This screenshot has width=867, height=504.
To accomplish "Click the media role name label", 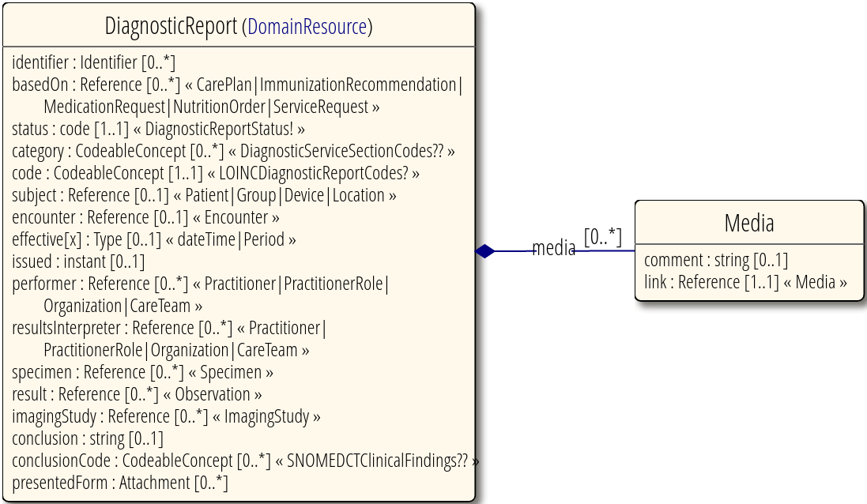I will (x=554, y=249).
